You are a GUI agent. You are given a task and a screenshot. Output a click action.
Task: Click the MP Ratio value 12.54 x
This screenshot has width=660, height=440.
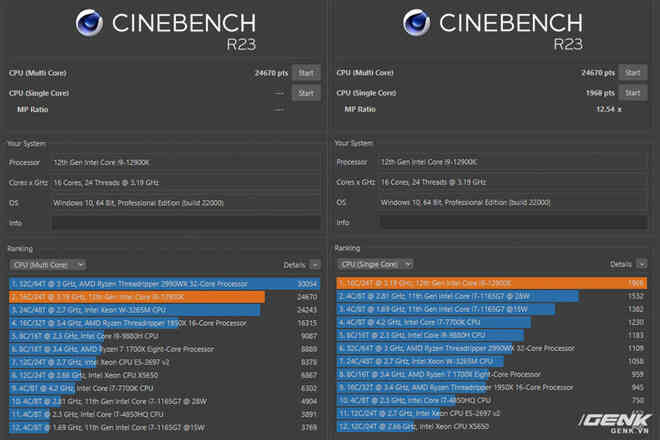pos(609,109)
